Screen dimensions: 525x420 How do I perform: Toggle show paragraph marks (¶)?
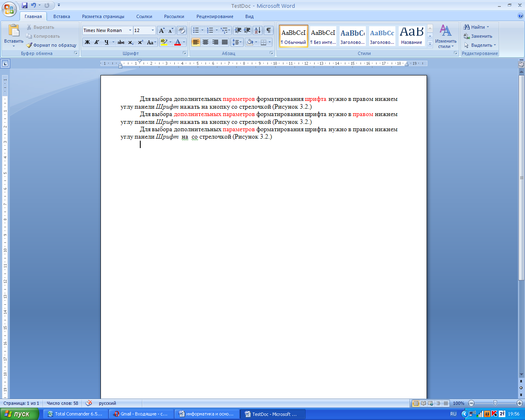click(x=269, y=30)
